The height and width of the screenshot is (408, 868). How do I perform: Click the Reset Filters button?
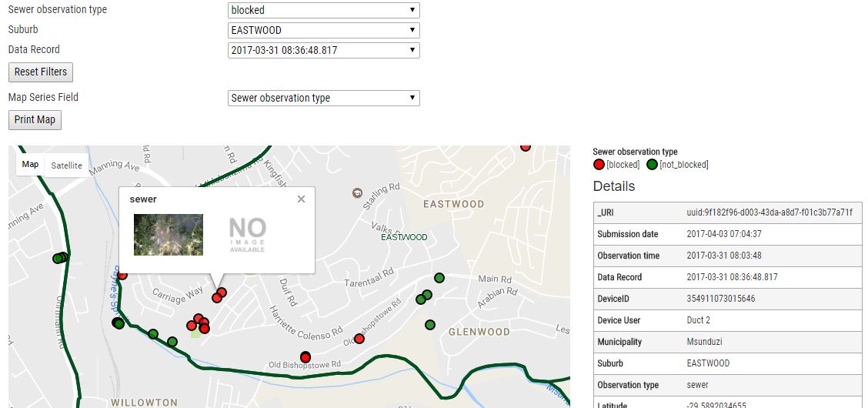coord(41,72)
